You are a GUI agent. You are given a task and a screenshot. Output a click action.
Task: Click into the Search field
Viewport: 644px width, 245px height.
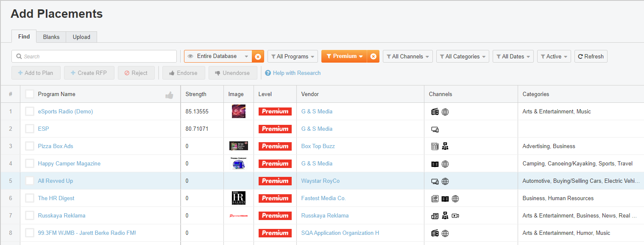[x=94, y=56]
